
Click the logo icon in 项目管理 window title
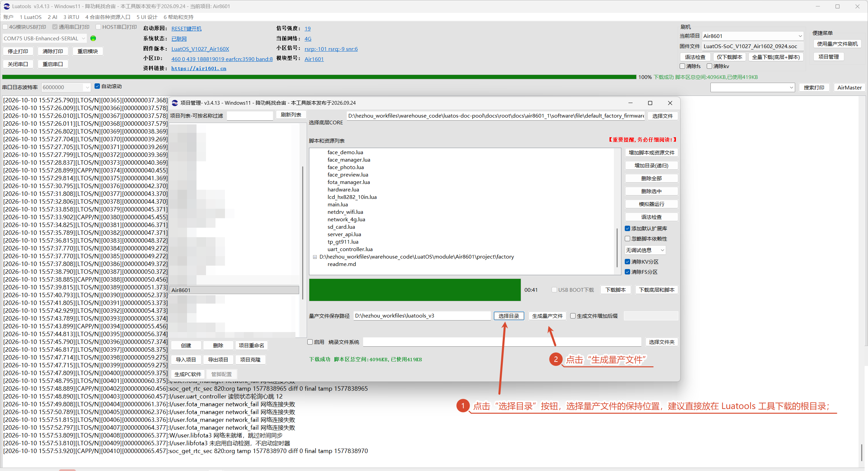pyautogui.click(x=175, y=103)
